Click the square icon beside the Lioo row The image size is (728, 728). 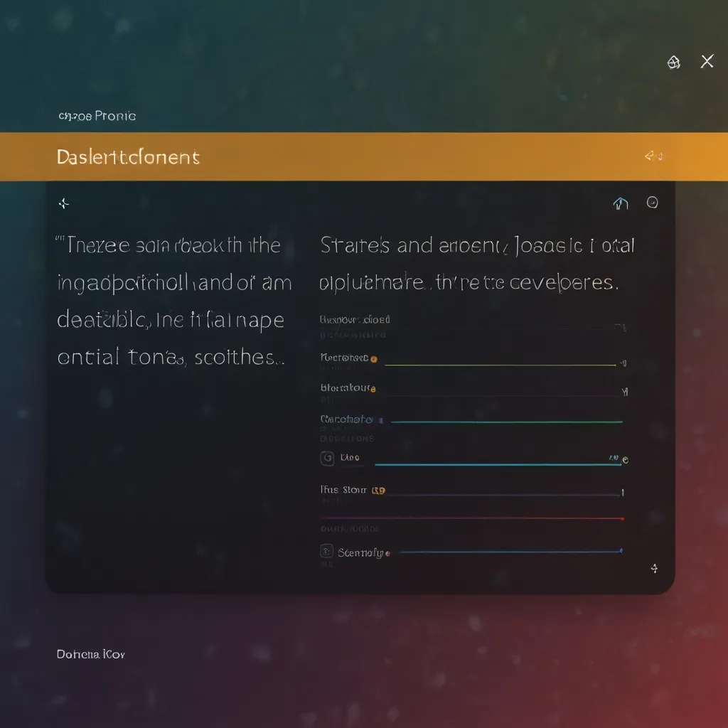tap(327, 459)
